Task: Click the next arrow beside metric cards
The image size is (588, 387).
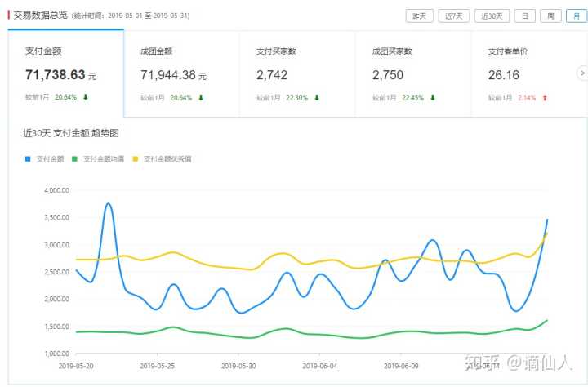Action: click(581, 73)
